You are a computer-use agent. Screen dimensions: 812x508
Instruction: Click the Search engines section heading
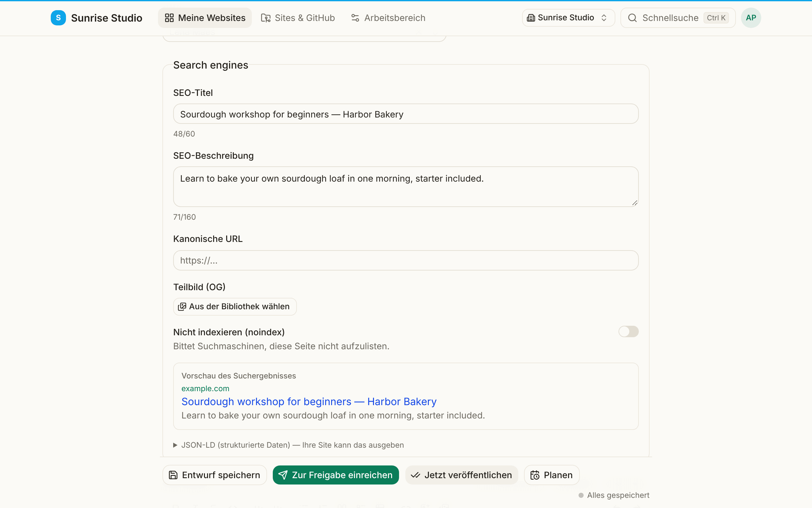pyautogui.click(x=211, y=65)
